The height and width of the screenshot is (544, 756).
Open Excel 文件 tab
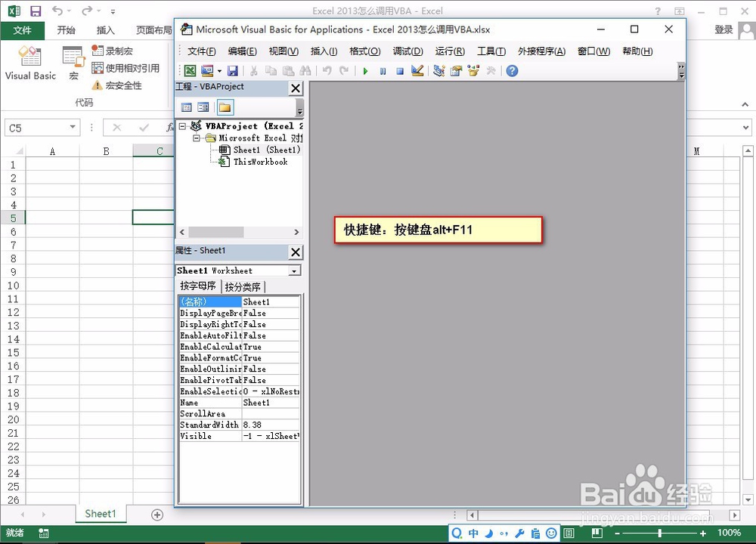(22, 30)
